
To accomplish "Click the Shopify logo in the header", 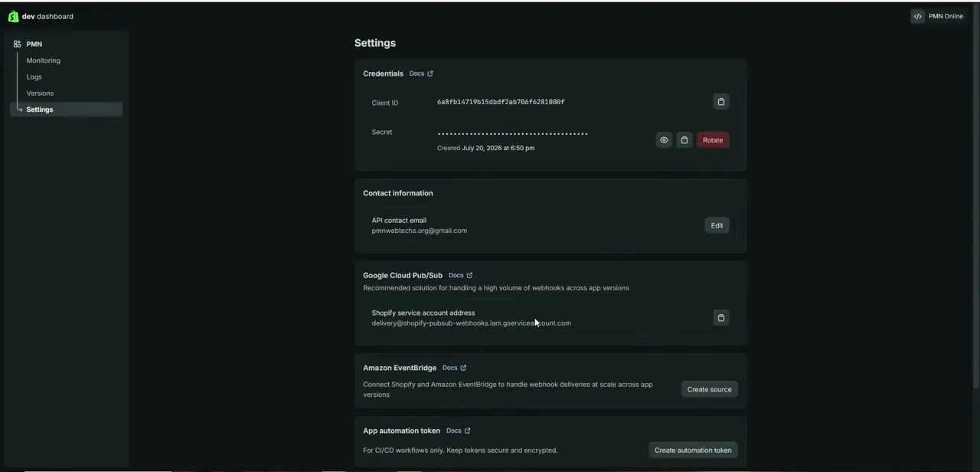I will [x=13, y=16].
